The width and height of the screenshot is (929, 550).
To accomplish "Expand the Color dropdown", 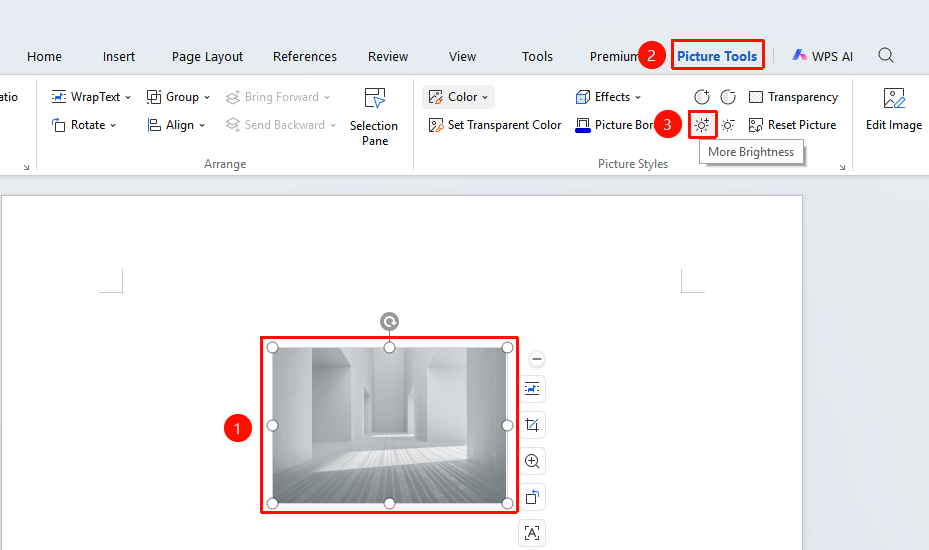I will click(x=458, y=97).
